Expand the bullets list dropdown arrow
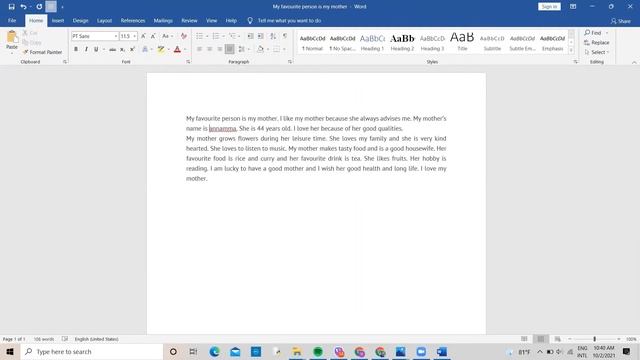640x360 pixels. [x=207, y=36]
